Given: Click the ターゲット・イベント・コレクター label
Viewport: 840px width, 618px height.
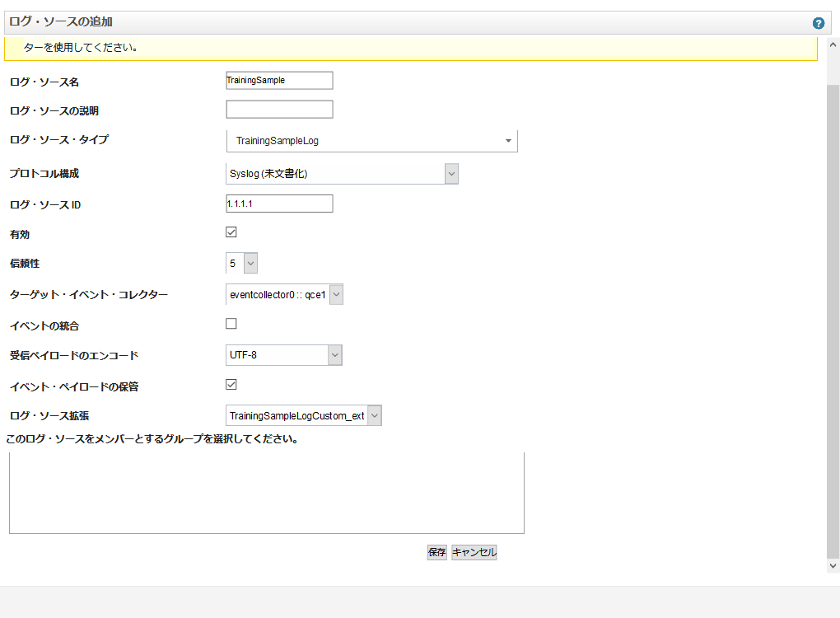Looking at the screenshot, I should pyautogui.click(x=89, y=295).
